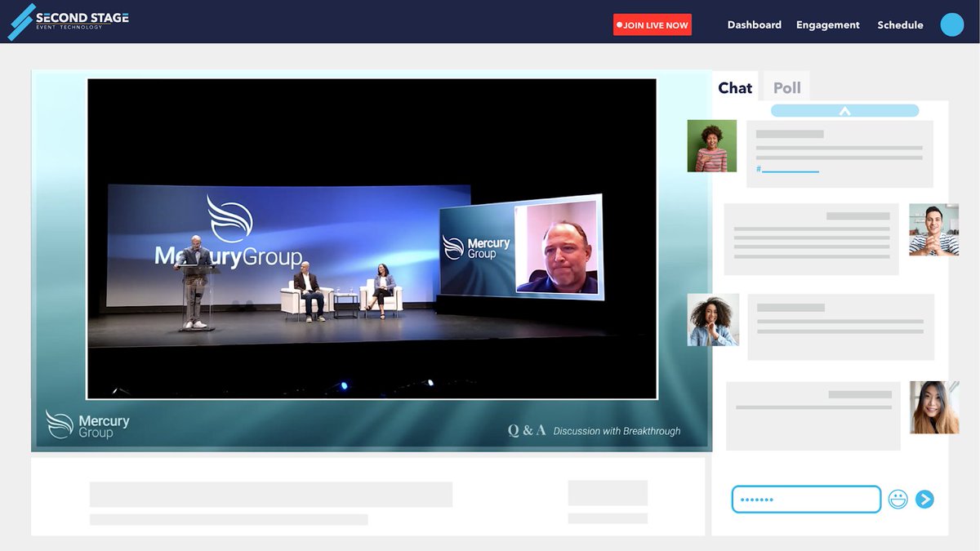Open your profile via the blue avatar circle
This screenshot has width=980, height=551.
(952, 24)
